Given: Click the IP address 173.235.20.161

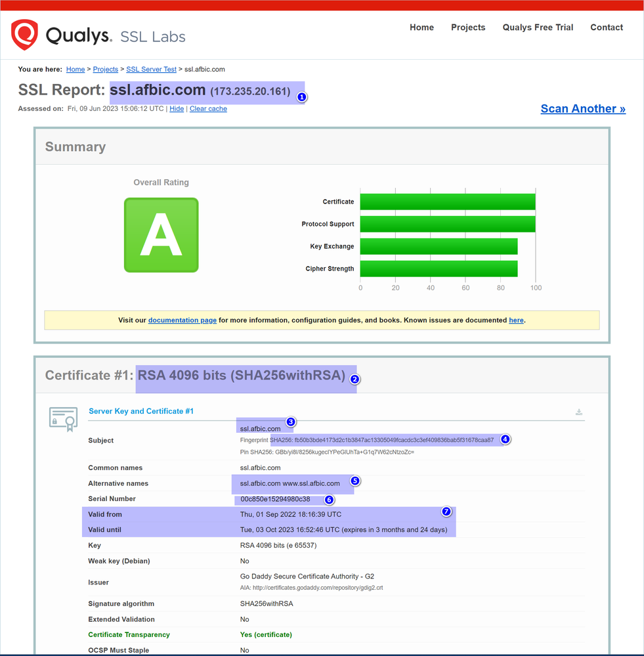Looking at the screenshot, I should pyautogui.click(x=250, y=92).
